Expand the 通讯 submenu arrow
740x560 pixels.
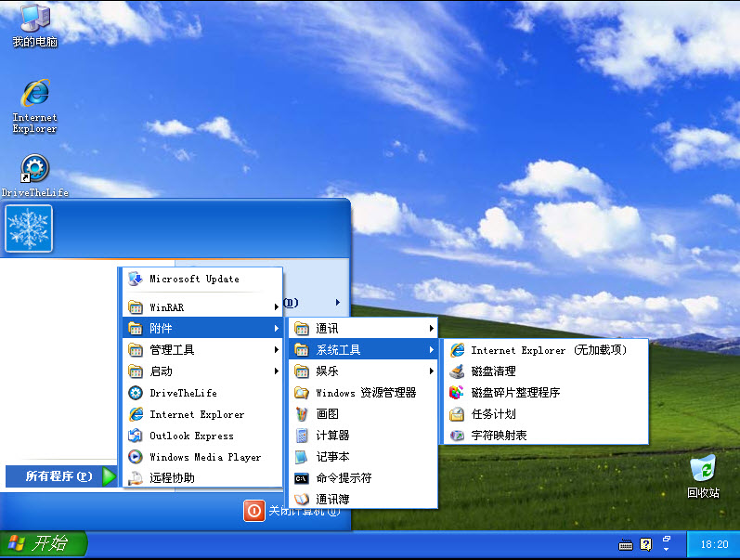[x=432, y=328]
